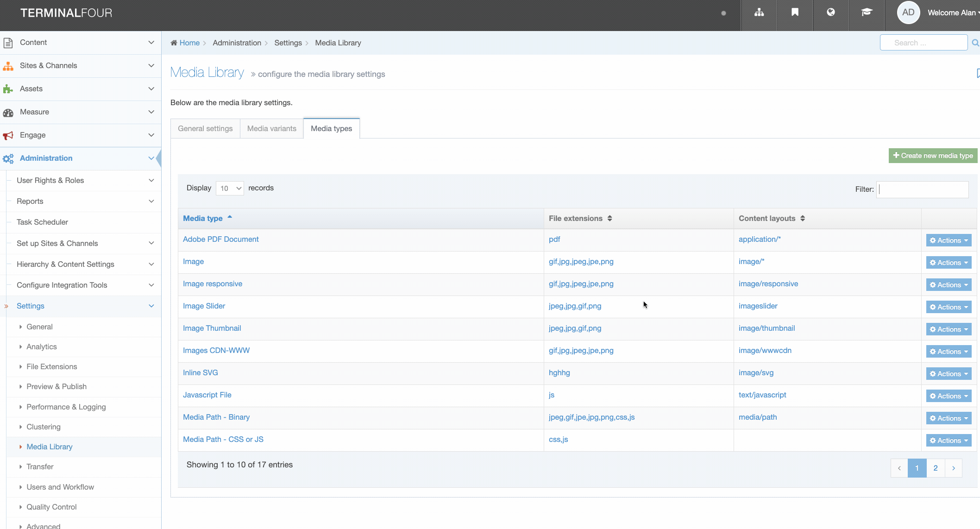Click the Sites & Channels icon
The width and height of the screenshot is (980, 529).
[9, 65]
